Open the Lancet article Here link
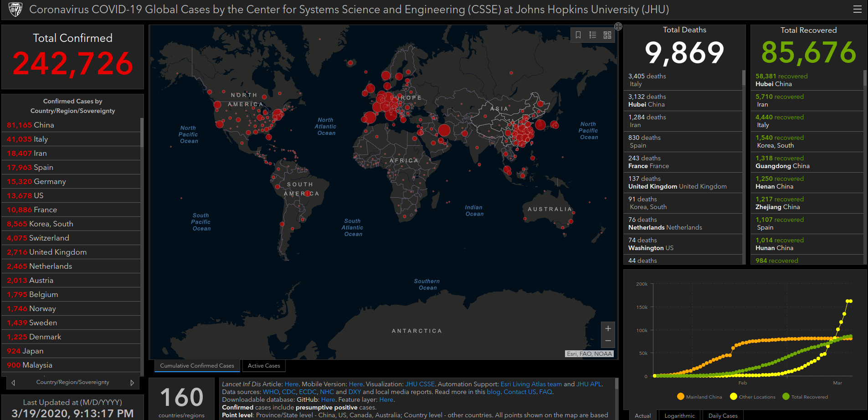The image size is (868, 420). pyautogui.click(x=292, y=384)
